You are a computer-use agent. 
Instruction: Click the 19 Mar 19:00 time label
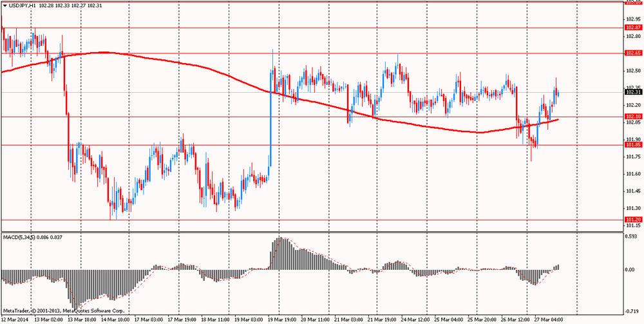[x=282, y=319]
